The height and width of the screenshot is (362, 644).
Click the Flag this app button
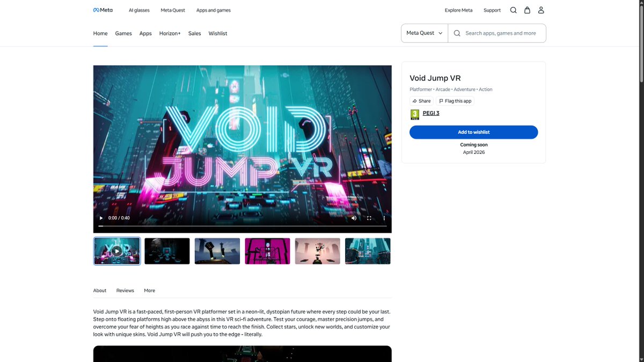[455, 101]
